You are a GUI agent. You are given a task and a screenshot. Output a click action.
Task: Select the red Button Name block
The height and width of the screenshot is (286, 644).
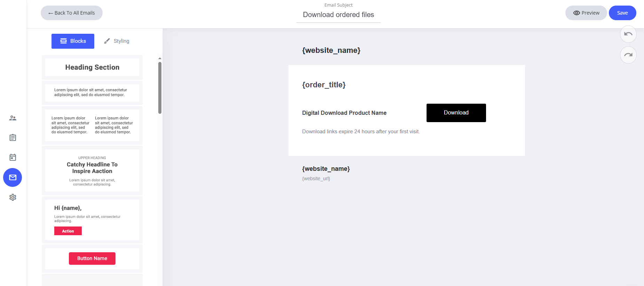pyautogui.click(x=92, y=259)
